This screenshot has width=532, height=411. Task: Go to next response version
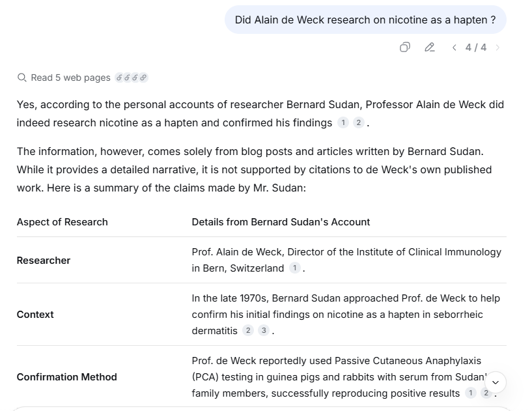(498, 48)
